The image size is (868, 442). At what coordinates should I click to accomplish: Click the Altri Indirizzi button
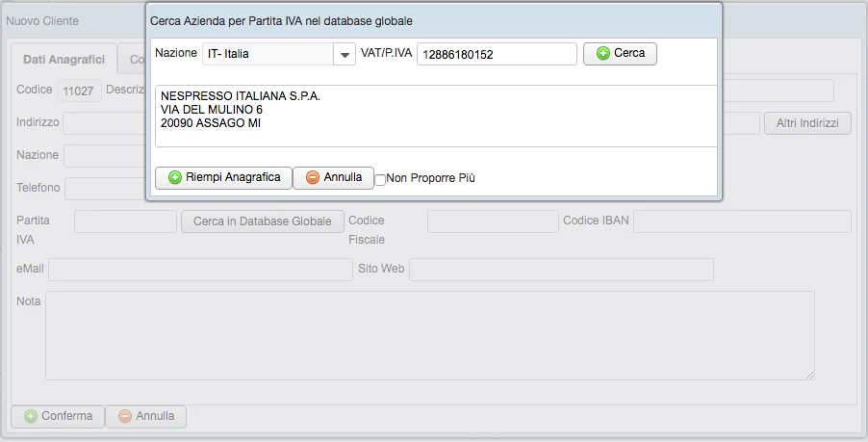click(807, 123)
